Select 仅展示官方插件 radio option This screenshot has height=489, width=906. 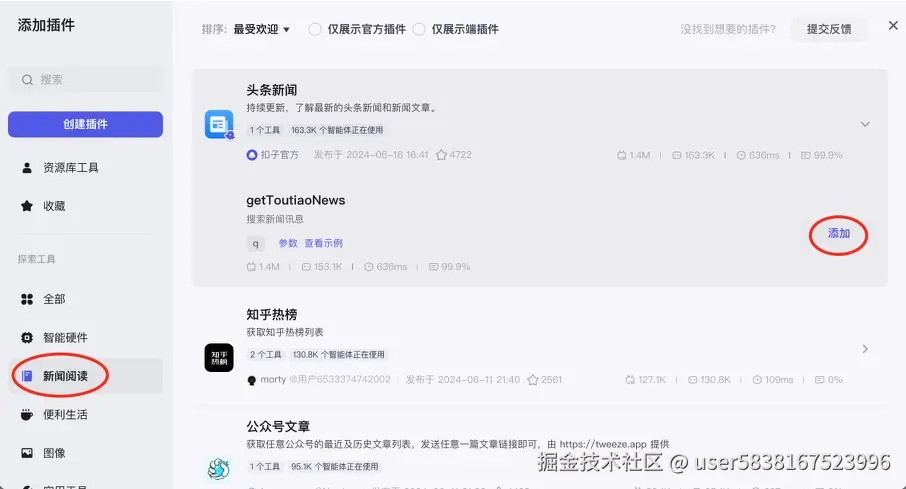point(315,29)
